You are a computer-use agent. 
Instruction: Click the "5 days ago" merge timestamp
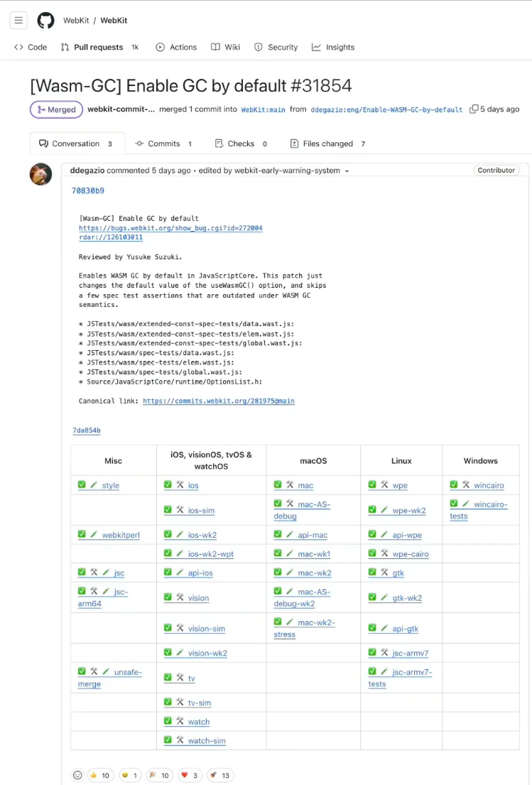tap(499, 109)
